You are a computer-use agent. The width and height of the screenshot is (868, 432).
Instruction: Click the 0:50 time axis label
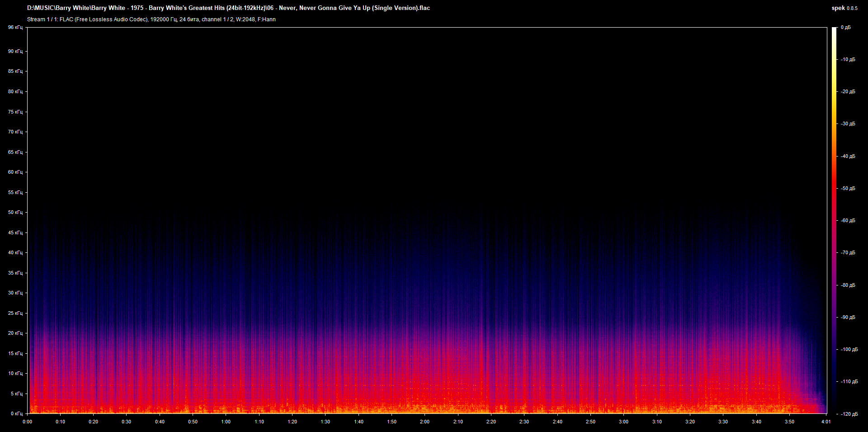[x=193, y=422]
